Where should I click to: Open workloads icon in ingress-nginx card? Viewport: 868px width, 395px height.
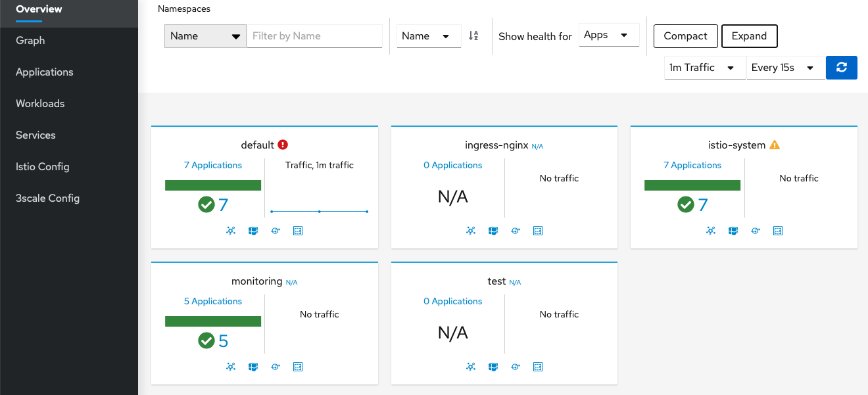[516, 231]
